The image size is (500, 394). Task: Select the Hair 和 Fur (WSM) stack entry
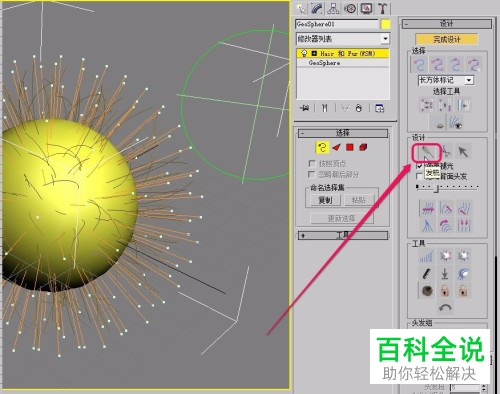tap(343, 53)
